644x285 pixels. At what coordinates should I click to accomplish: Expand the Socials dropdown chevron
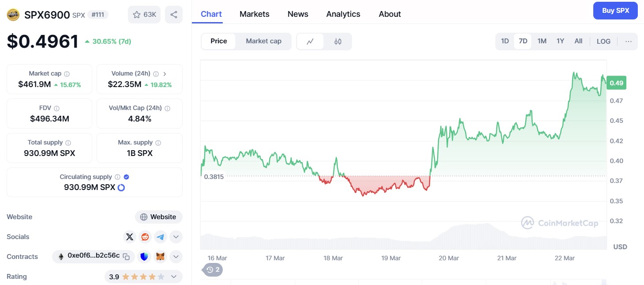tap(176, 237)
